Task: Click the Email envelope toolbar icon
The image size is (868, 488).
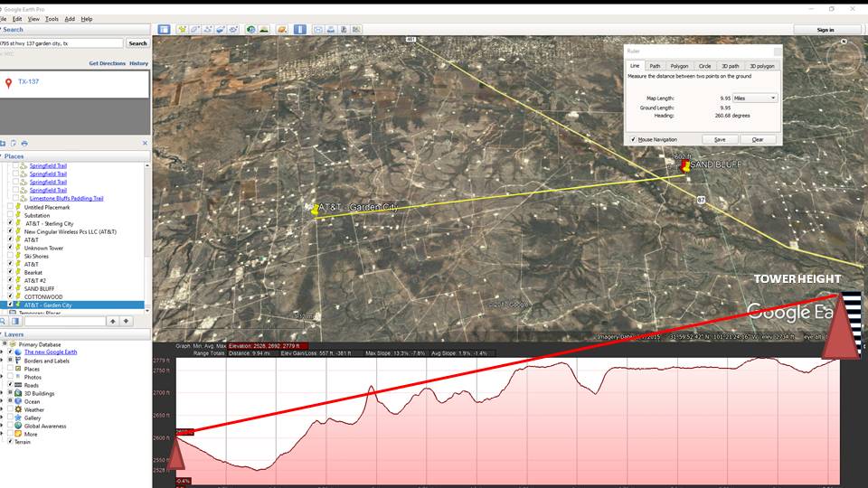Action: coord(317,29)
